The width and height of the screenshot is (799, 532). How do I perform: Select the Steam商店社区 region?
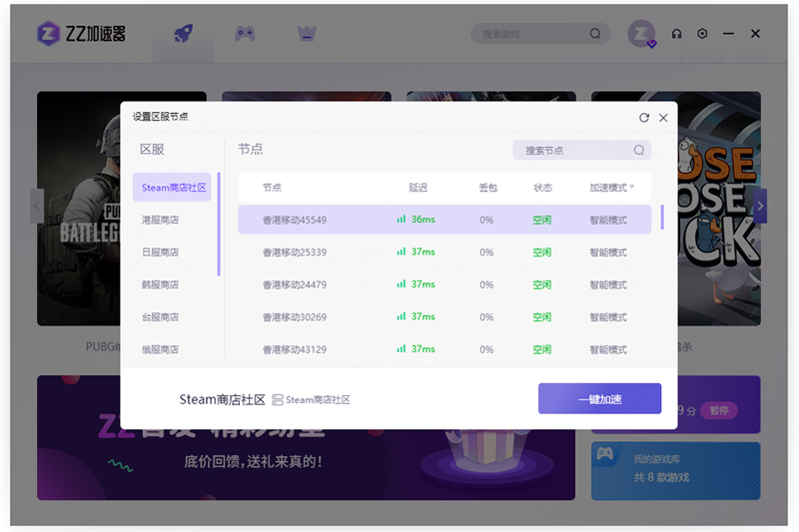pos(173,188)
